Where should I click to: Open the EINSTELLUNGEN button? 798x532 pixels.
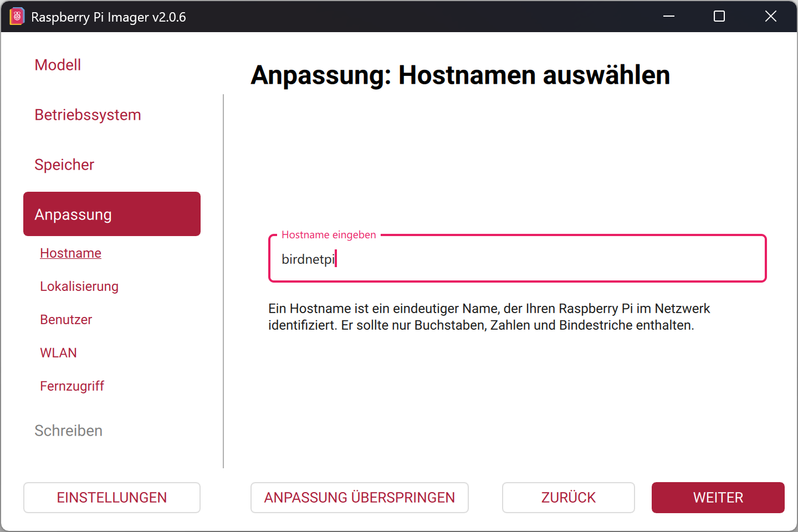pyautogui.click(x=112, y=498)
